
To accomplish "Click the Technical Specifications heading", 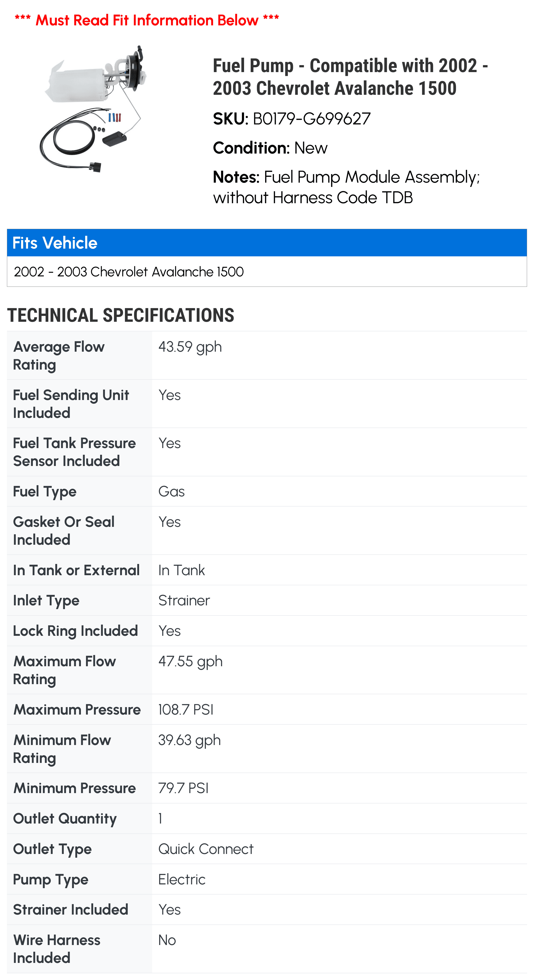I will click(x=121, y=315).
